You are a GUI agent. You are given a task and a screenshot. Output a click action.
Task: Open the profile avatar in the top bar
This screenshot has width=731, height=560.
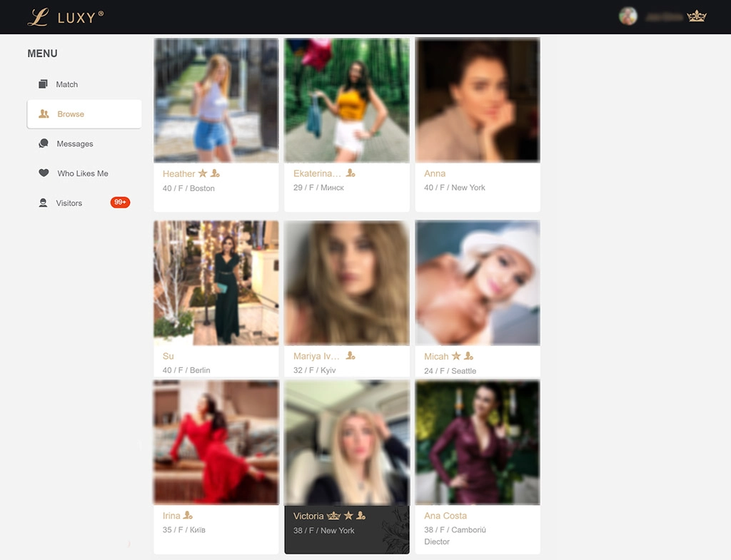point(628,15)
